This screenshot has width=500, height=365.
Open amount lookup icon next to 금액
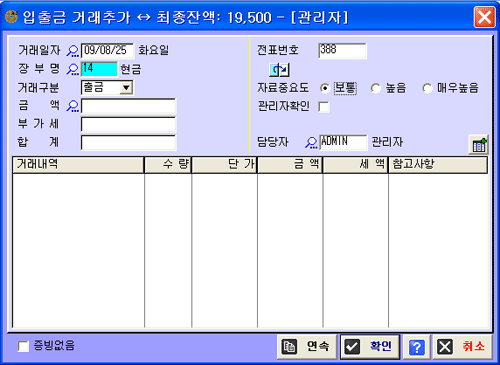tap(72, 106)
